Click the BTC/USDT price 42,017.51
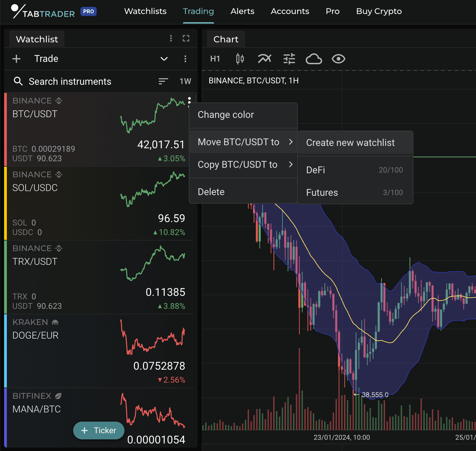 point(161,145)
